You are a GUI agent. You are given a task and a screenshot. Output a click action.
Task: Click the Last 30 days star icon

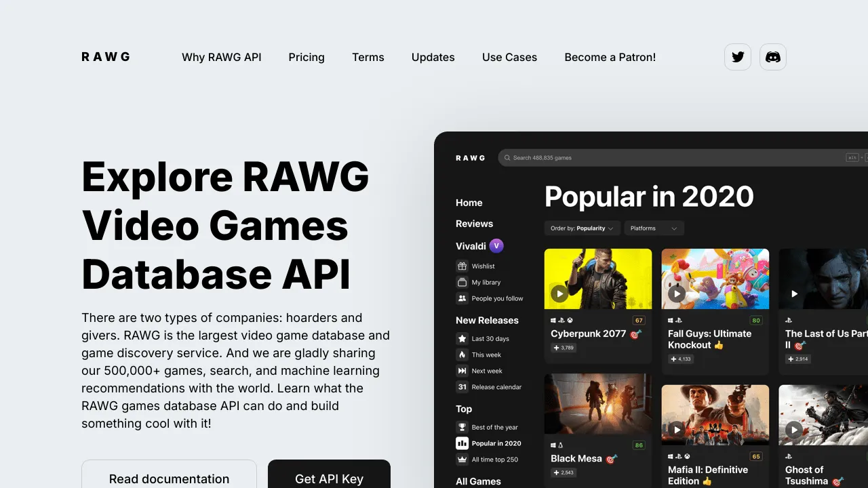462,338
